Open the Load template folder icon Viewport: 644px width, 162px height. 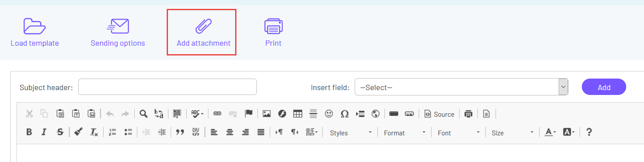(35, 26)
